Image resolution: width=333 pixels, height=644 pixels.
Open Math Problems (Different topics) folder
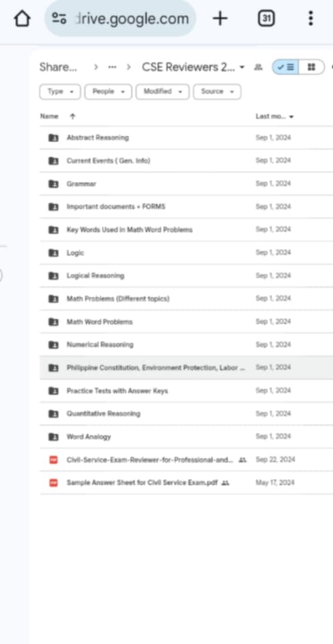point(118,299)
